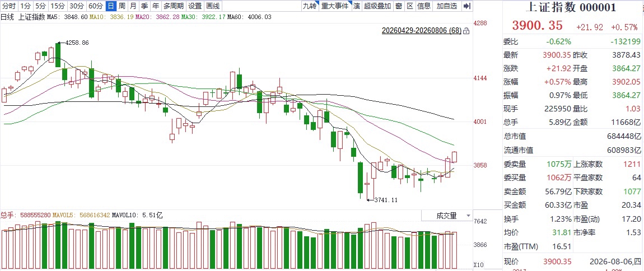Switch to 分时 intraday view
Screen dimensions: 644x271
[9, 6]
